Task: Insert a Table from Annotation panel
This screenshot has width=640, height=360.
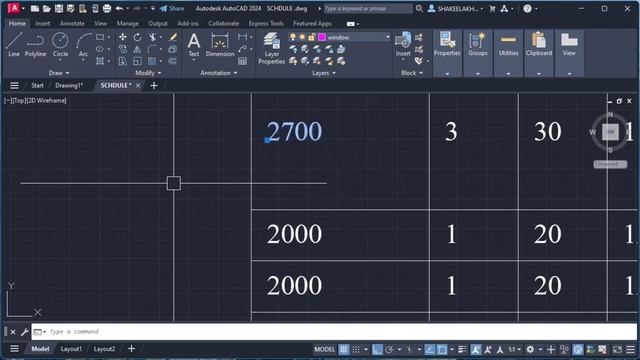Action: coord(242,61)
